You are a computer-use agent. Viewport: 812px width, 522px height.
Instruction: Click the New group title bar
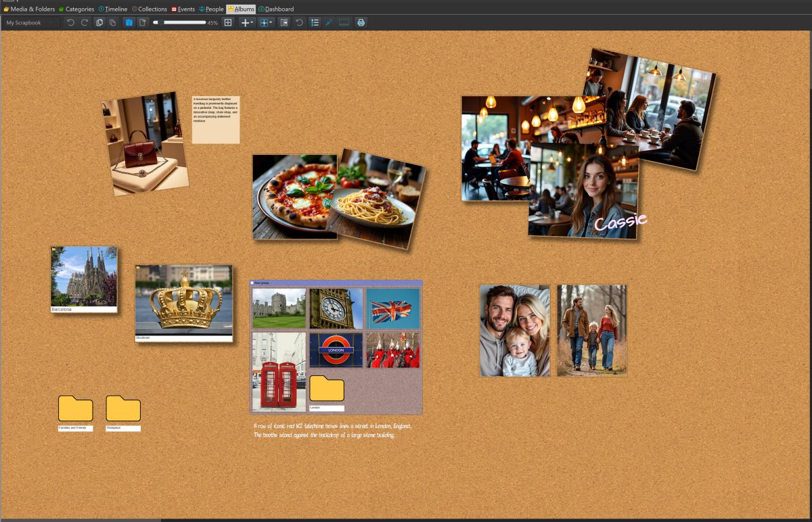coord(336,283)
